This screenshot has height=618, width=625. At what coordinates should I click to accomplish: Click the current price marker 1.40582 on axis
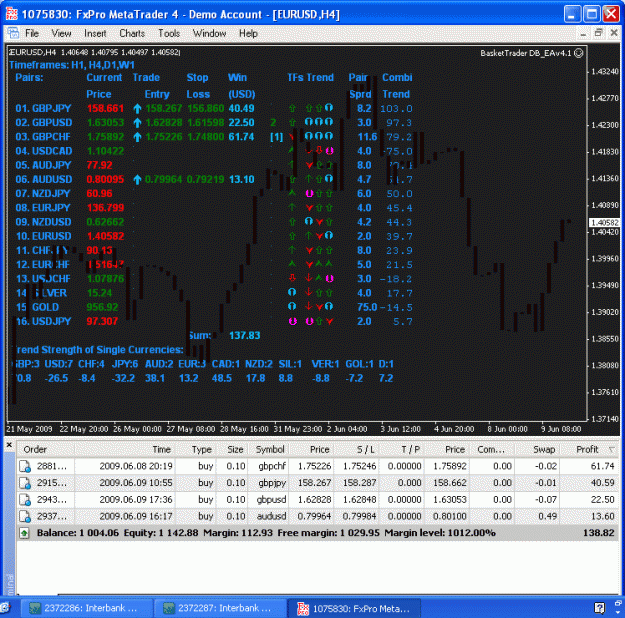[605, 222]
